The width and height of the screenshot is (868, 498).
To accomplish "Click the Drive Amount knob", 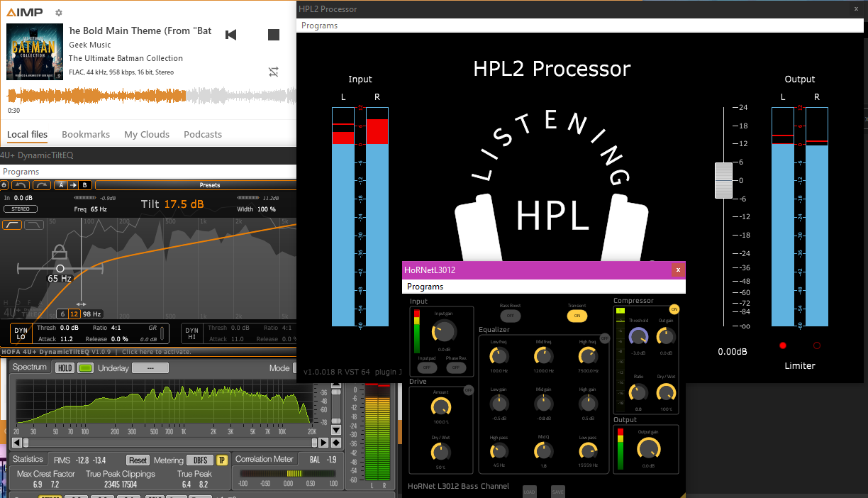I will pyautogui.click(x=440, y=406).
